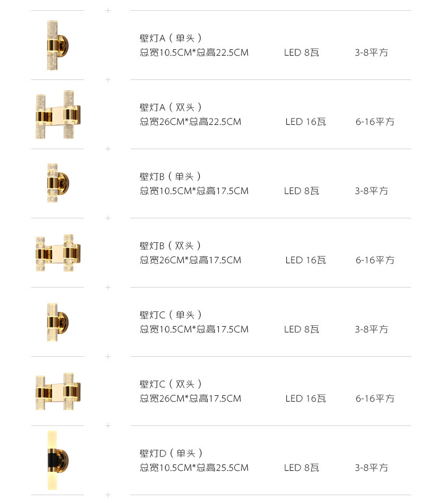The width and height of the screenshot is (448, 498).
Task: Click 6-16平方 in 壁灯C（双头）row
Action: tap(375, 399)
